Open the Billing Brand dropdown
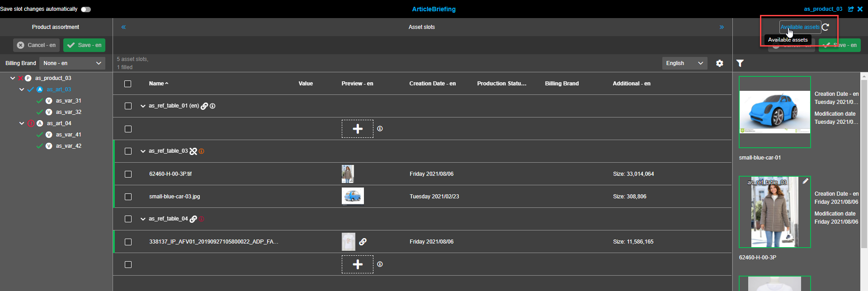 click(x=72, y=63)
